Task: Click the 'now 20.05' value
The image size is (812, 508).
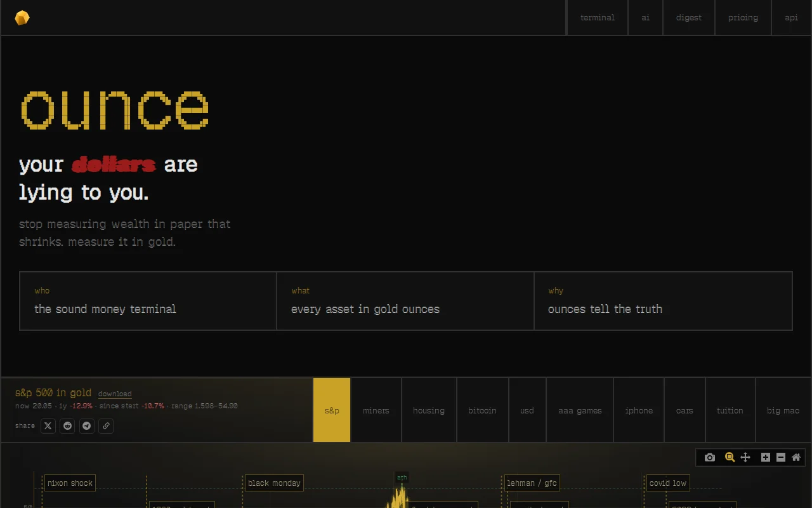Action: click(34, 406)
